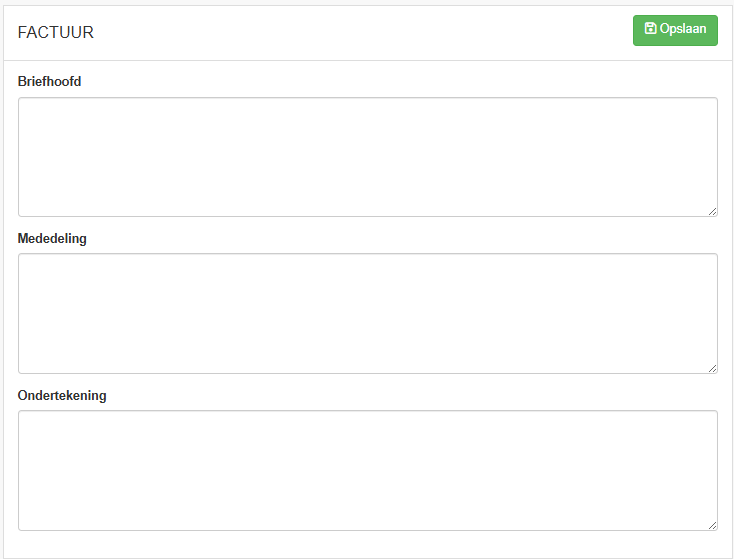Click the center of the Ondertekening field
The image size is (734, 559).
click(367, 471)
